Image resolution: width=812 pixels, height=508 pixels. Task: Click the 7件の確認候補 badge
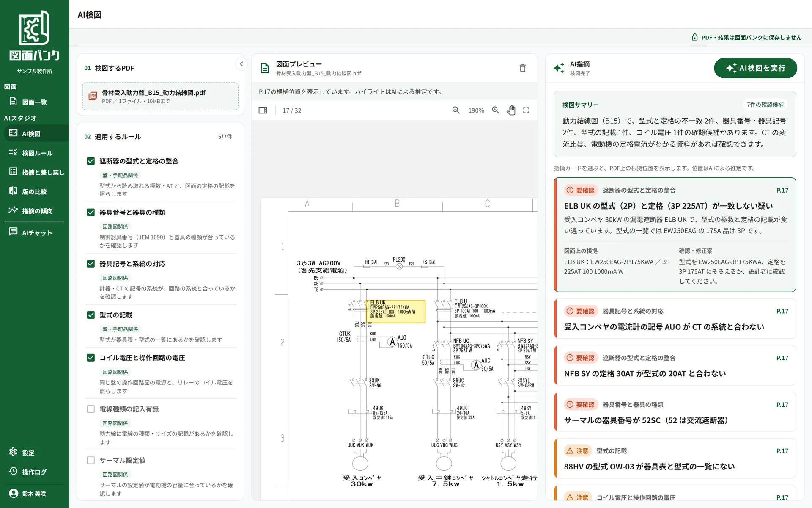(765, 105)
